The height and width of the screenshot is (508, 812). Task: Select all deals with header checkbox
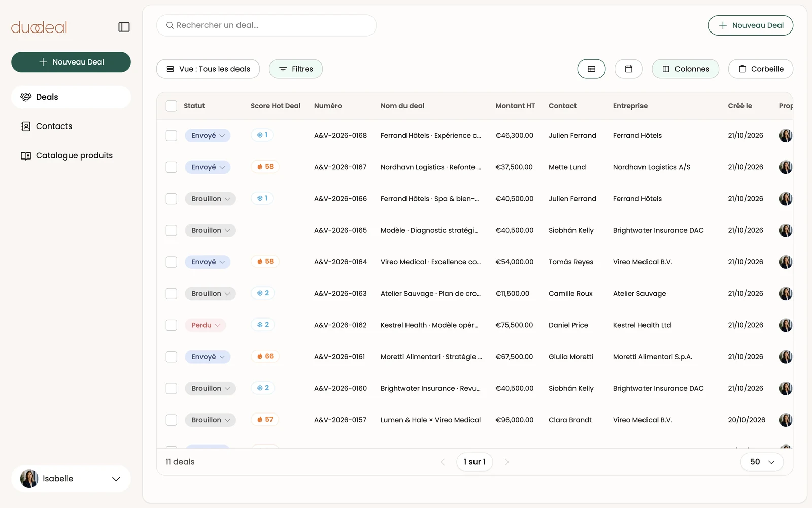click(x=172, y=106)
